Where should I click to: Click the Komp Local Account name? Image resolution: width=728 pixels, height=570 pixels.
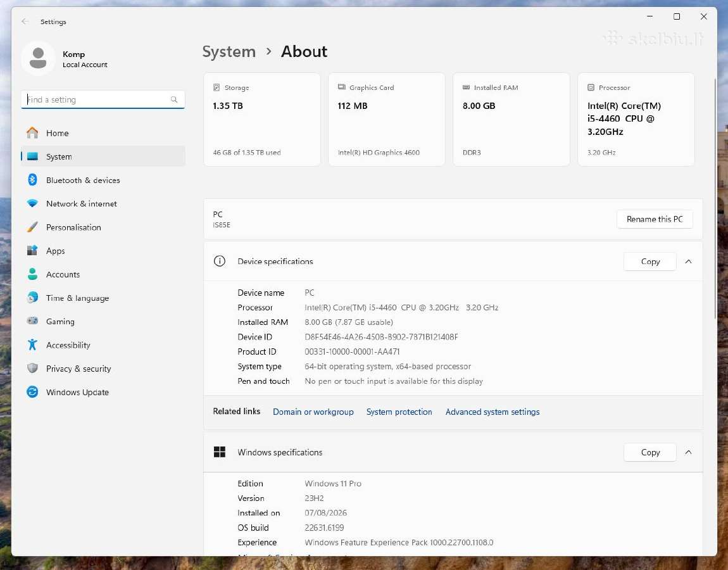pyautogui.click(x=85, y=59)
